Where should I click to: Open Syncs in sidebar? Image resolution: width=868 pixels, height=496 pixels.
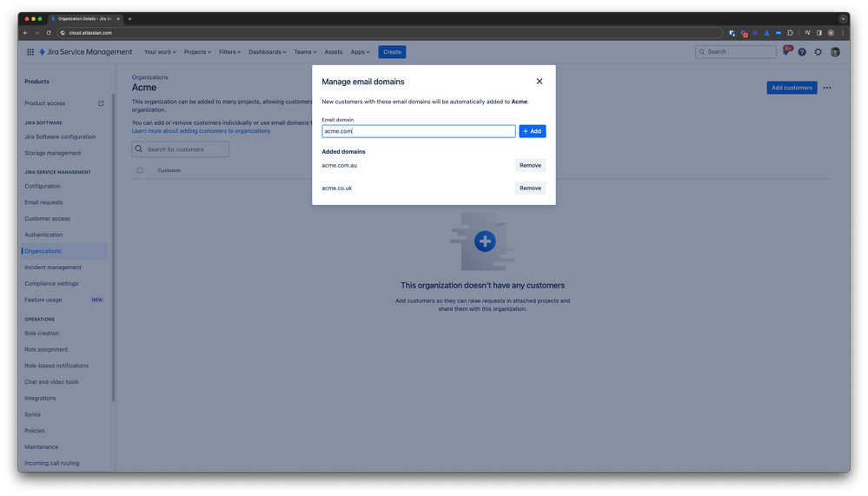33,414
